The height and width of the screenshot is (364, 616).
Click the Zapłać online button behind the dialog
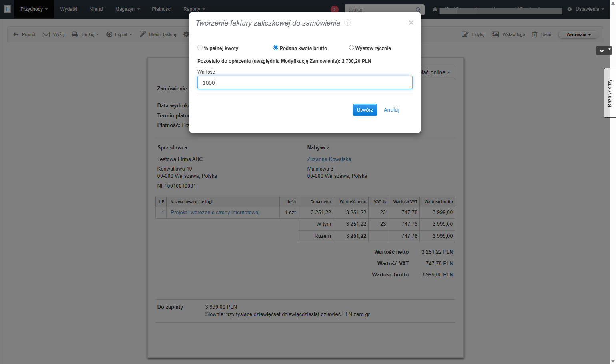[x=438, y=72]
